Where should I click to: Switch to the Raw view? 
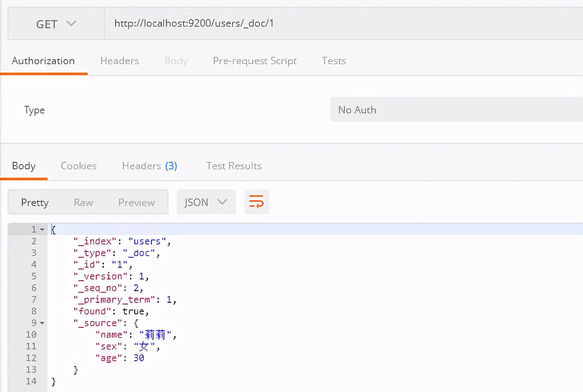point(83,202)
